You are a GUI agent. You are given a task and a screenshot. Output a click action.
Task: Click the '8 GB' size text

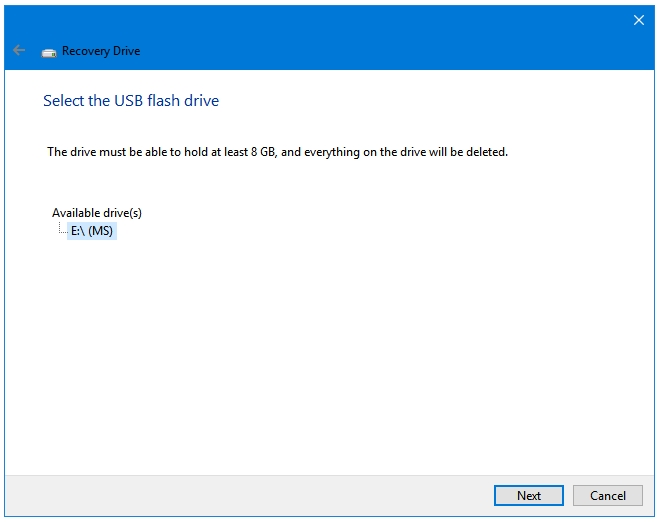pyautogui.click(x=263, y=152)
